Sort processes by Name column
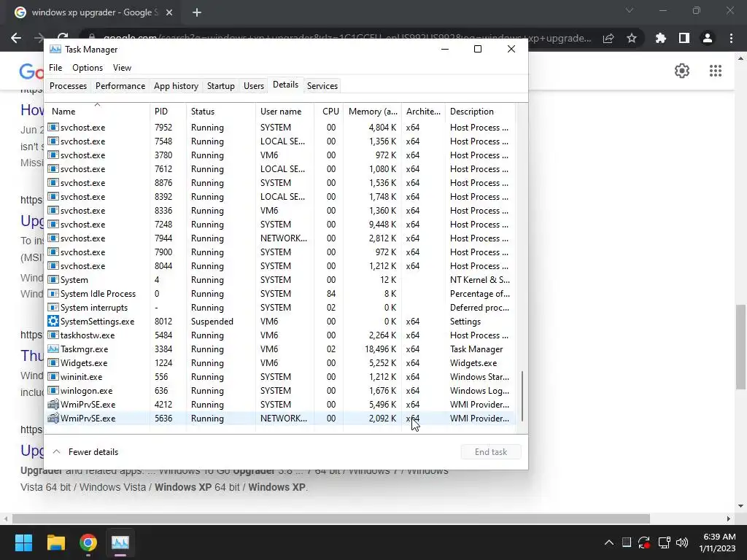This screenshot has height=560, width=747. pos(97,111)
